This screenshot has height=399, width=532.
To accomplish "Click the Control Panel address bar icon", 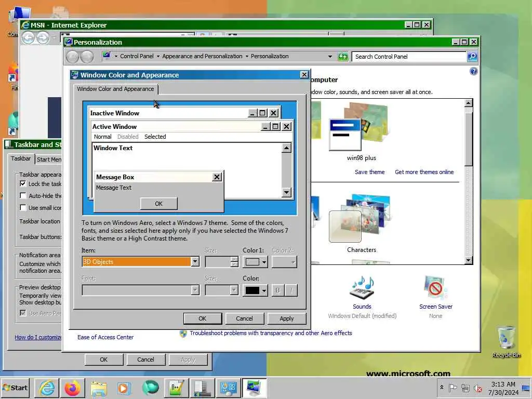I will [107, 56].
